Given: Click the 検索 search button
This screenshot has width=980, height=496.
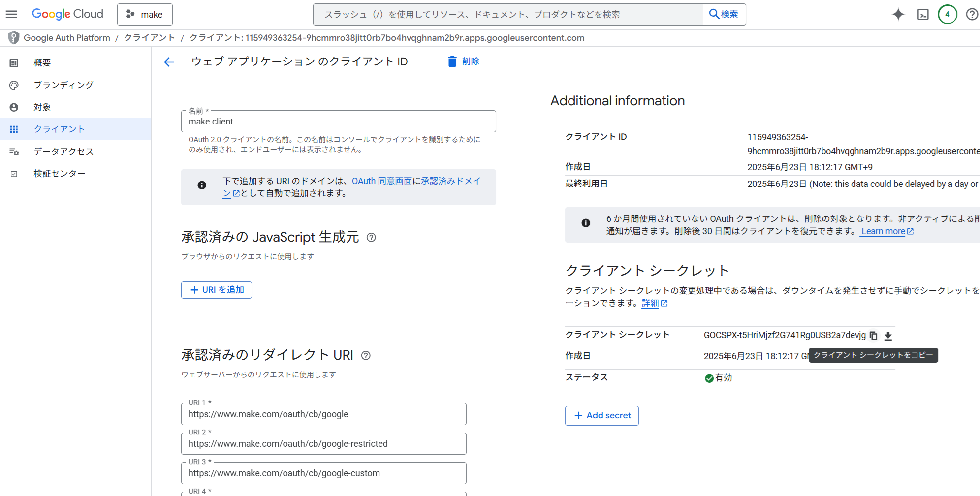Looking at the screenshot, I should [x=724, y=14].
